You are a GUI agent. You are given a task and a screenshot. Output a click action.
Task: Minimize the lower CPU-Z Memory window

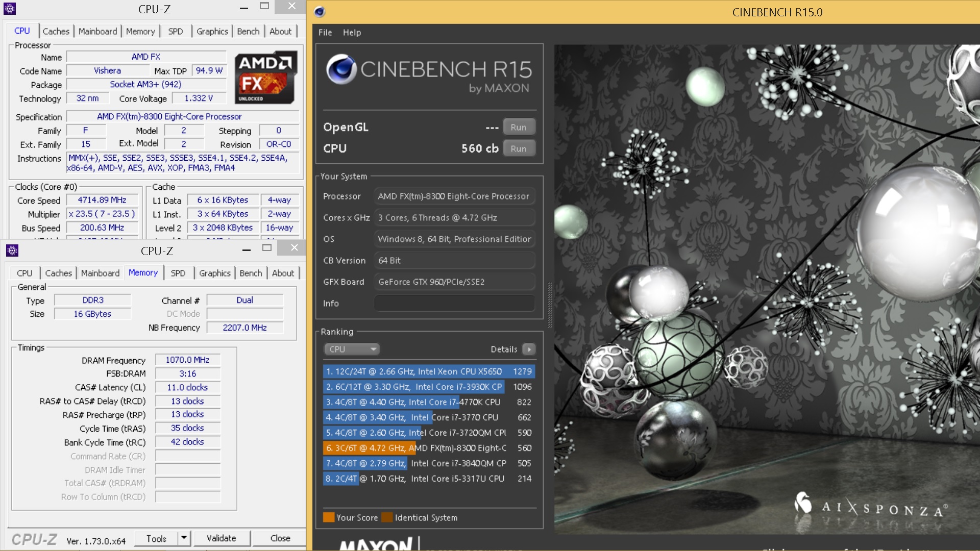247,249
